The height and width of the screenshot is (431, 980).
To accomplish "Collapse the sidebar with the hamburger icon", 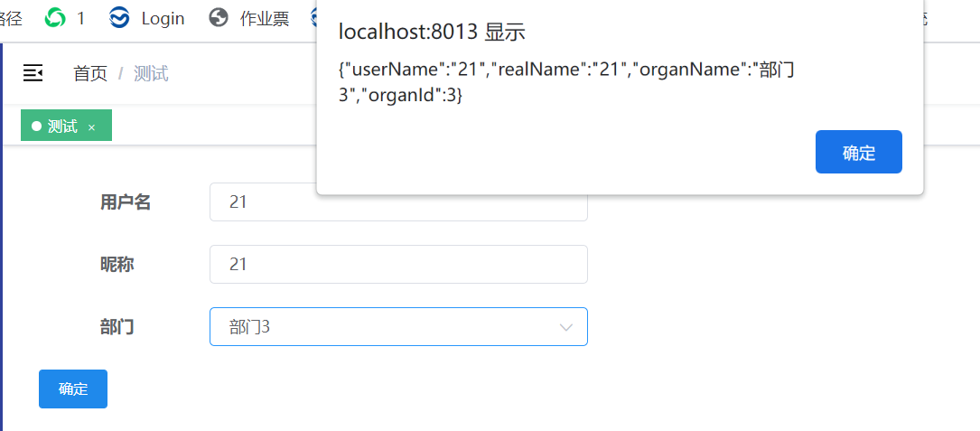I will coord(33,73).
